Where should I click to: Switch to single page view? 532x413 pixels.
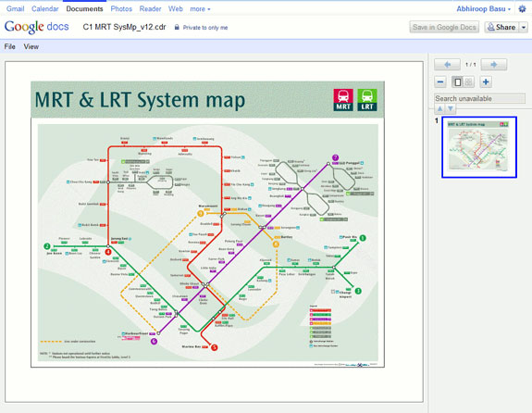coord(458,81)
